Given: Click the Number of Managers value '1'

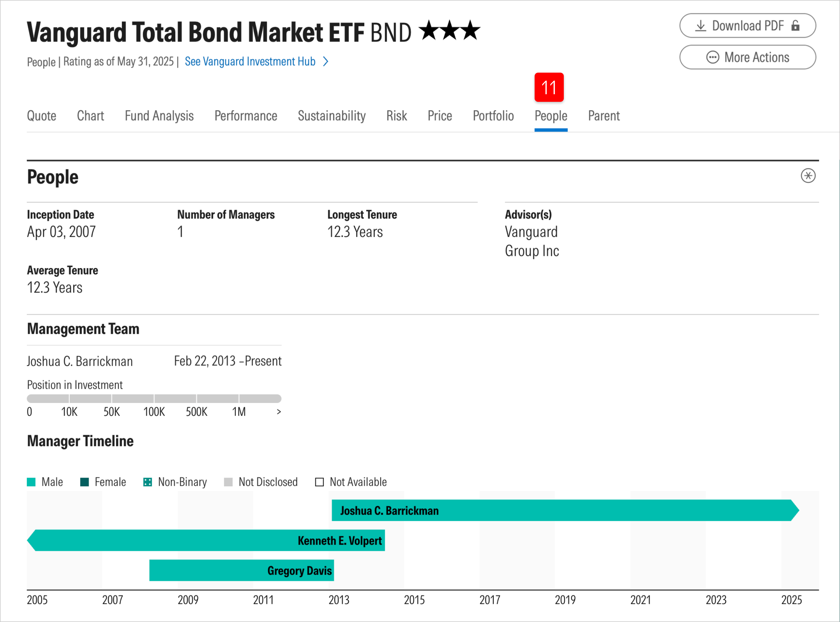Looking at the screenshot, I should point(180,232).
